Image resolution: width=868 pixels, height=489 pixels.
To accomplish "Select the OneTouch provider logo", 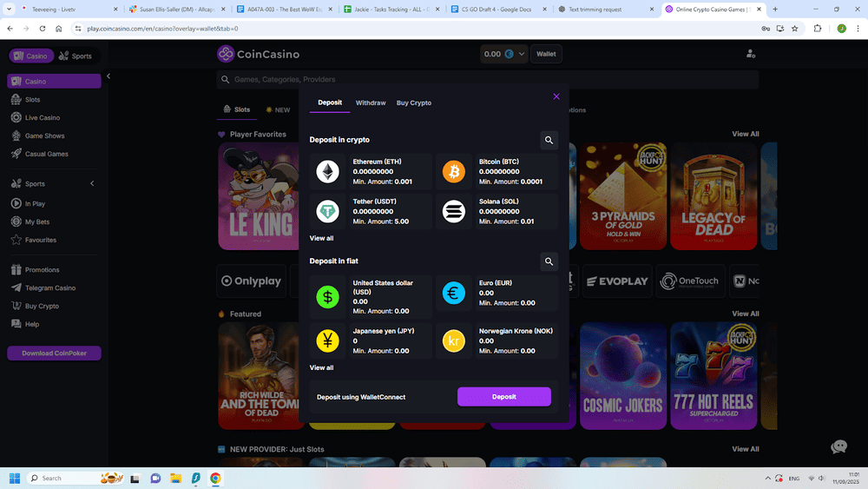I will point(690,281).
